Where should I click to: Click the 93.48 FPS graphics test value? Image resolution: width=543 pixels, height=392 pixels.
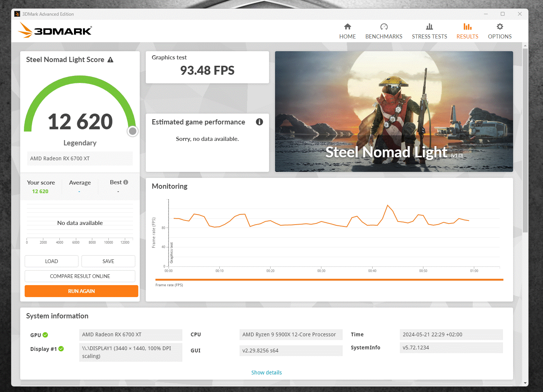coord(207,70)
